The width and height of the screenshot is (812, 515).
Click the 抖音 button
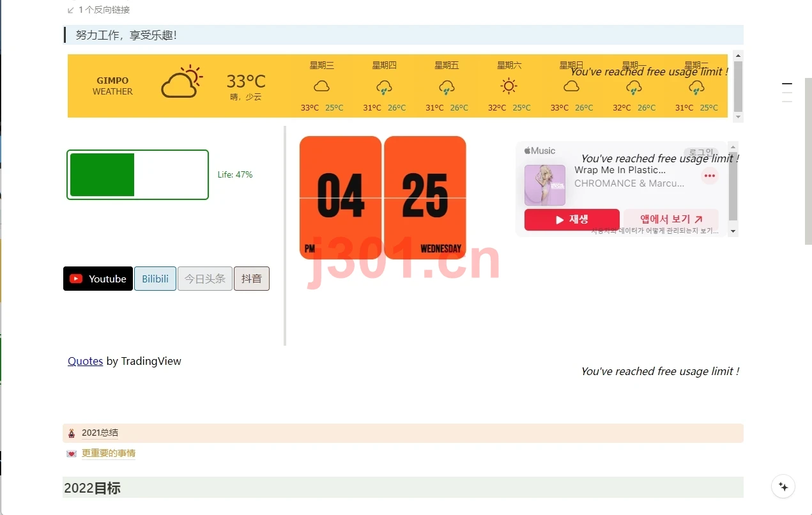coord(252,279)
